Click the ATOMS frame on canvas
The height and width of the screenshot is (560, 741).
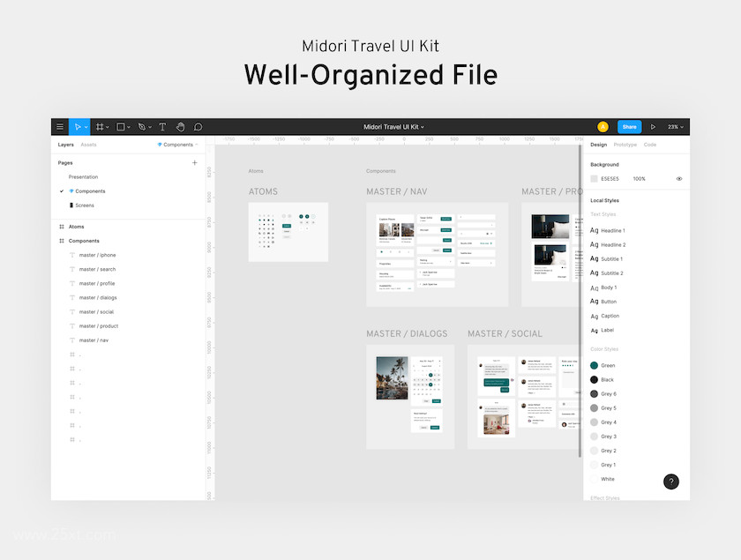288,232
